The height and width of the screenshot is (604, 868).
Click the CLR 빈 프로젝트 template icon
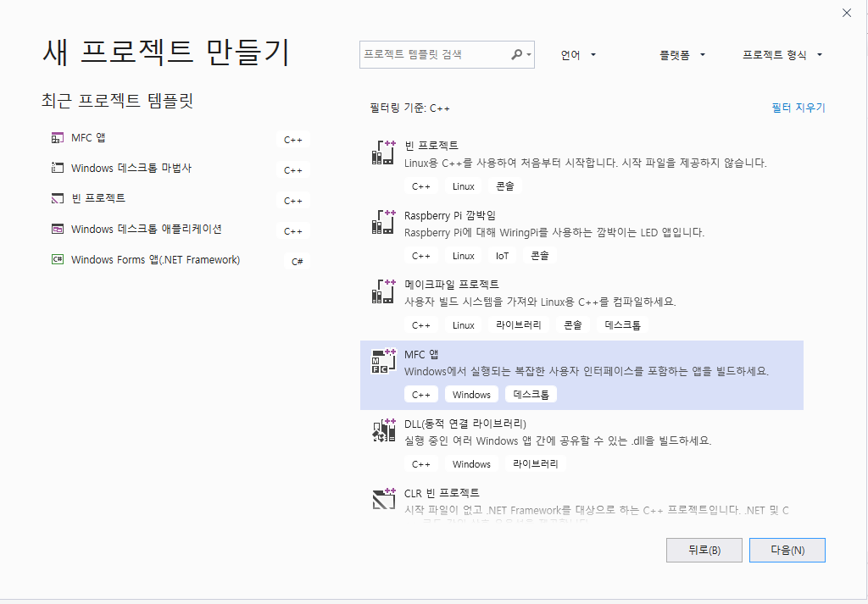[x=384, y=499]
